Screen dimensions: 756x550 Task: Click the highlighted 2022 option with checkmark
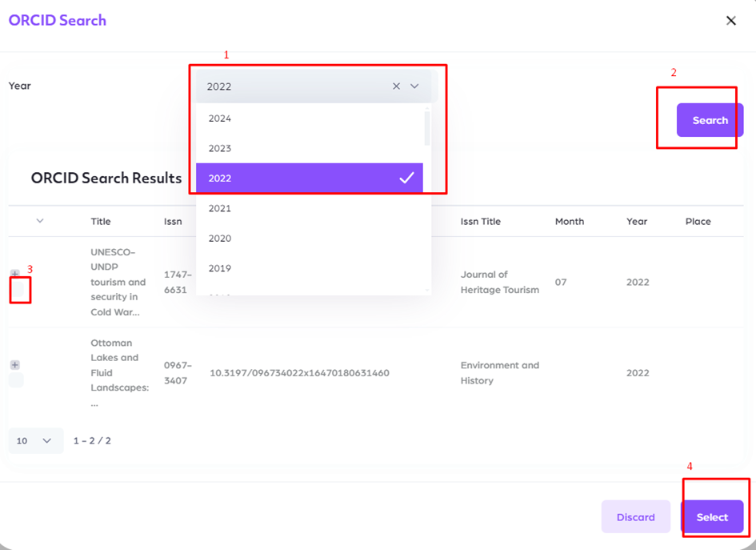(309, 178)
